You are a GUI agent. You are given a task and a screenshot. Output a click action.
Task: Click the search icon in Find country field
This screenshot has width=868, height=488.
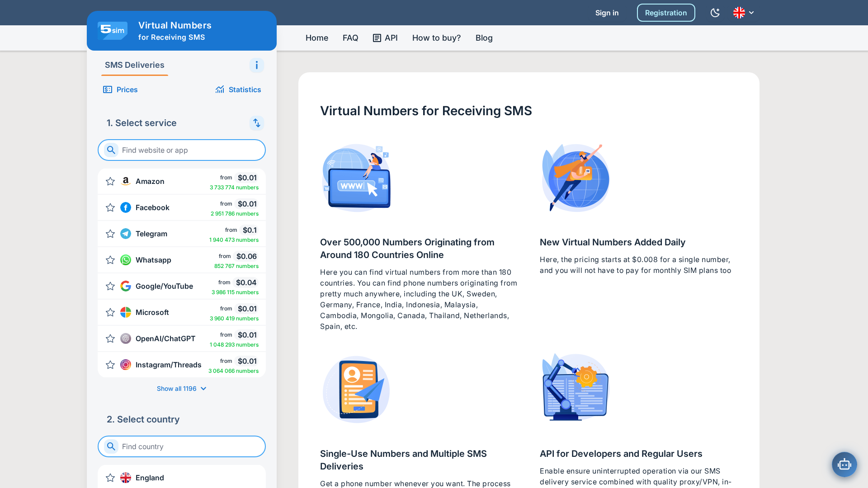(x=111, y=446)
